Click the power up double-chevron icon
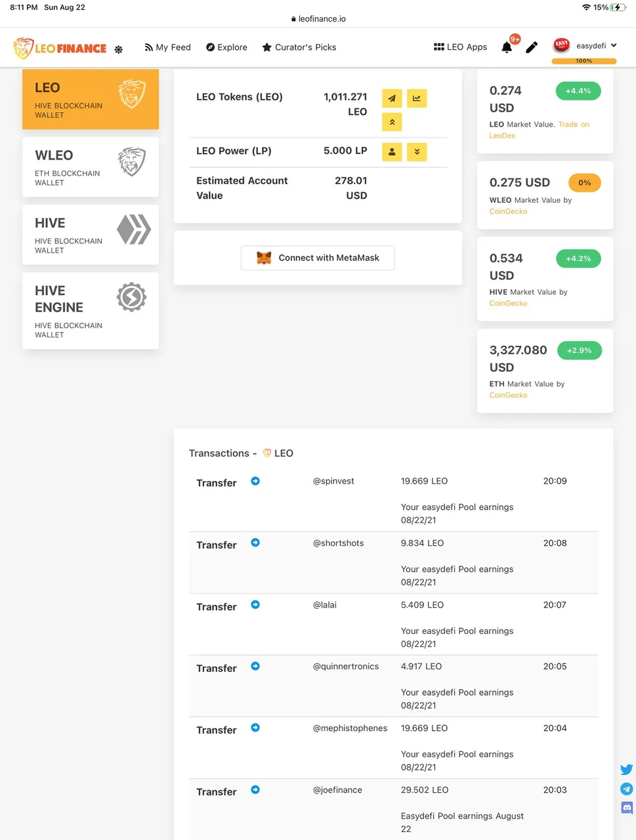The image size is (636, 840). [392, 122]
